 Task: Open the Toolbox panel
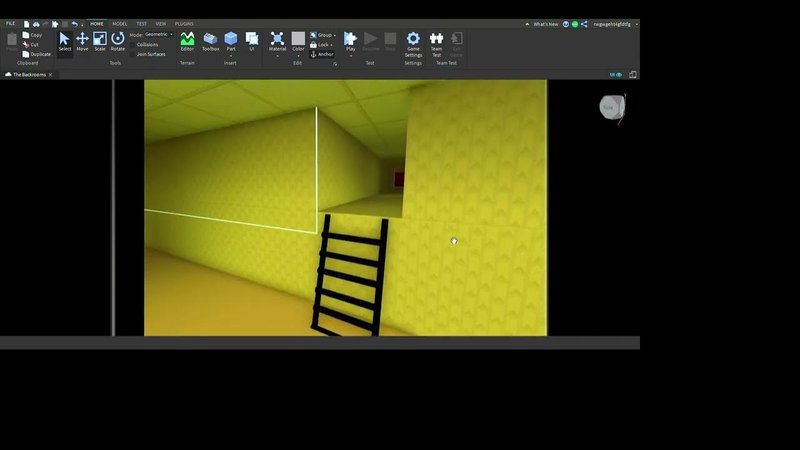point(210,42)
